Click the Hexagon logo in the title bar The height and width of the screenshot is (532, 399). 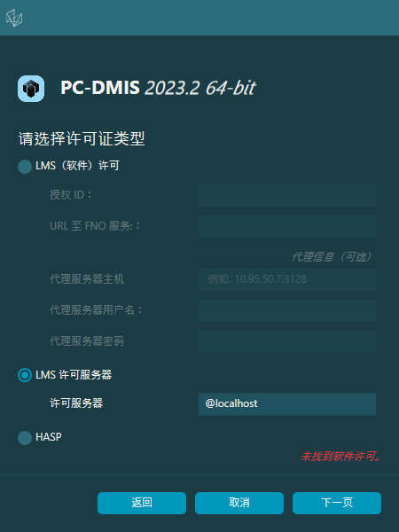point(14,18)
